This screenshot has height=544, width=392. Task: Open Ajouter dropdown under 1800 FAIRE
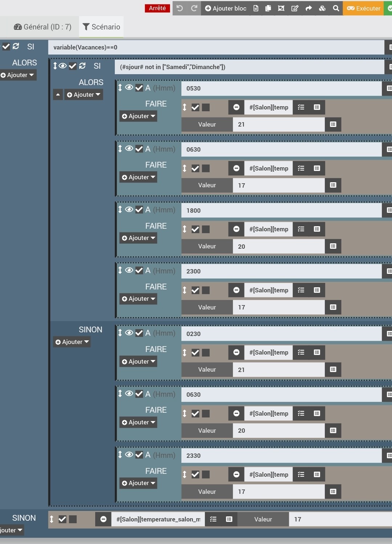[138, 238]
